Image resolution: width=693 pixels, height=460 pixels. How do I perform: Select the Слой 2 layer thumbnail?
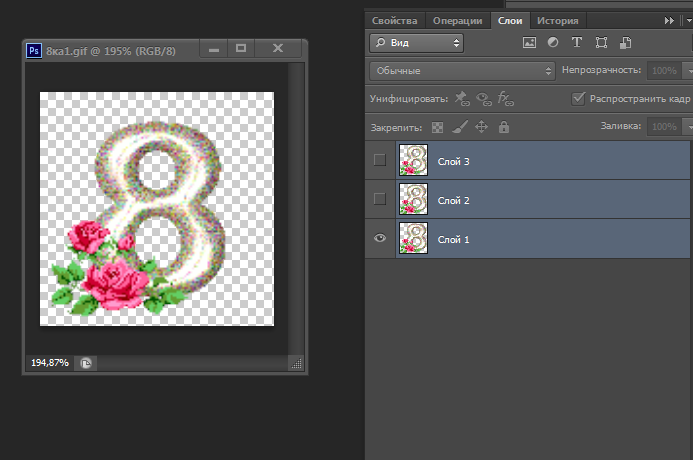[412, 200]
